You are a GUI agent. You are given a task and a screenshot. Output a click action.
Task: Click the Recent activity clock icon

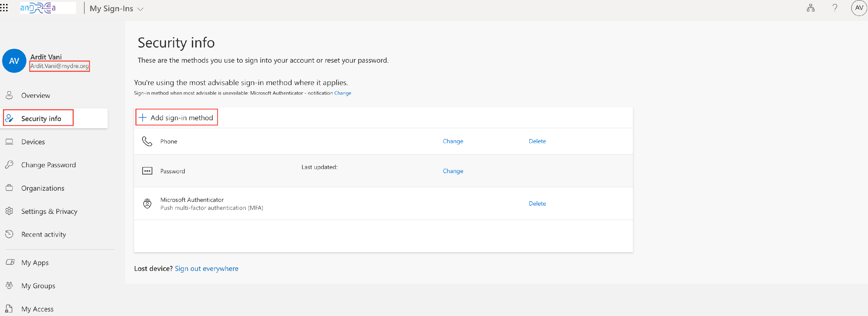coord(9,234)
